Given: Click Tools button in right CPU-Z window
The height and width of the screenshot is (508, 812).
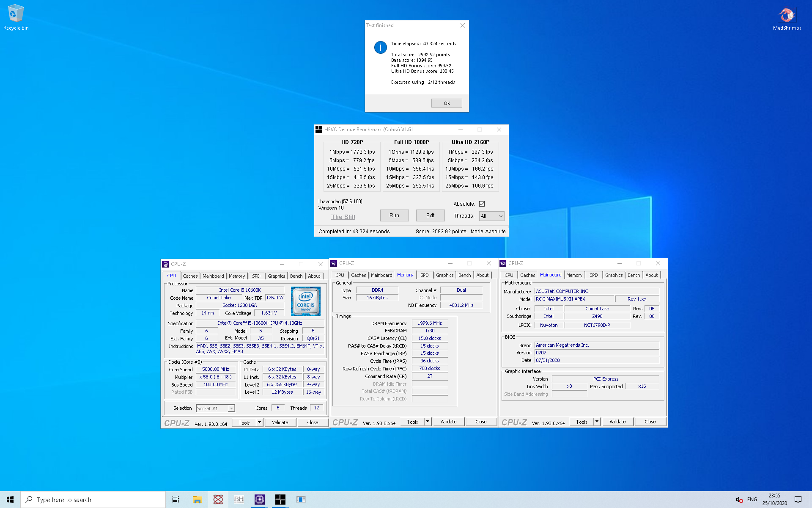Looking at the screenshot, I should coord(582,422).
